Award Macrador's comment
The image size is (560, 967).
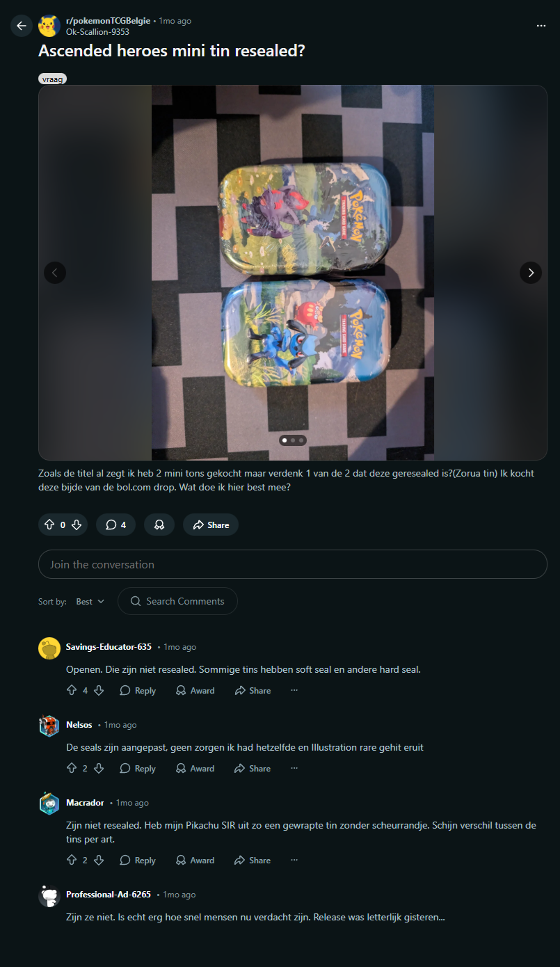195,861
